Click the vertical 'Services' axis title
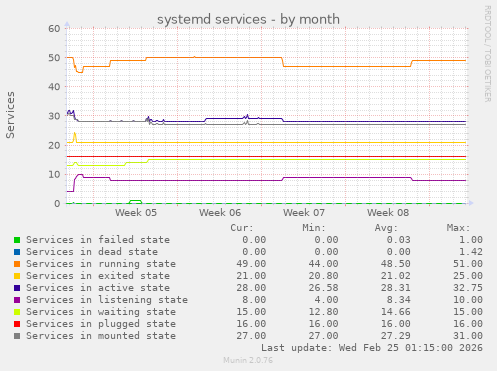 [x=10, y=115]
